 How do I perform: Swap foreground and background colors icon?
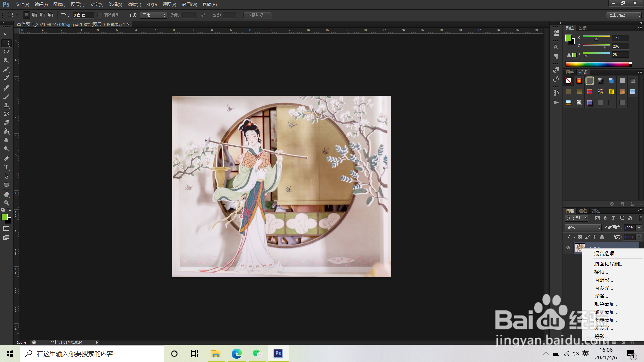click(9, 210)
